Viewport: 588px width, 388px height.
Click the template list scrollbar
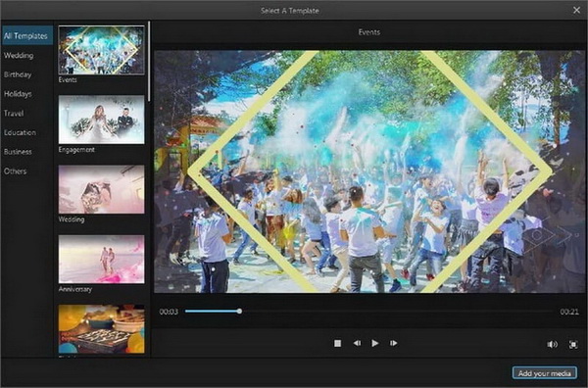(x=149, y=61)
